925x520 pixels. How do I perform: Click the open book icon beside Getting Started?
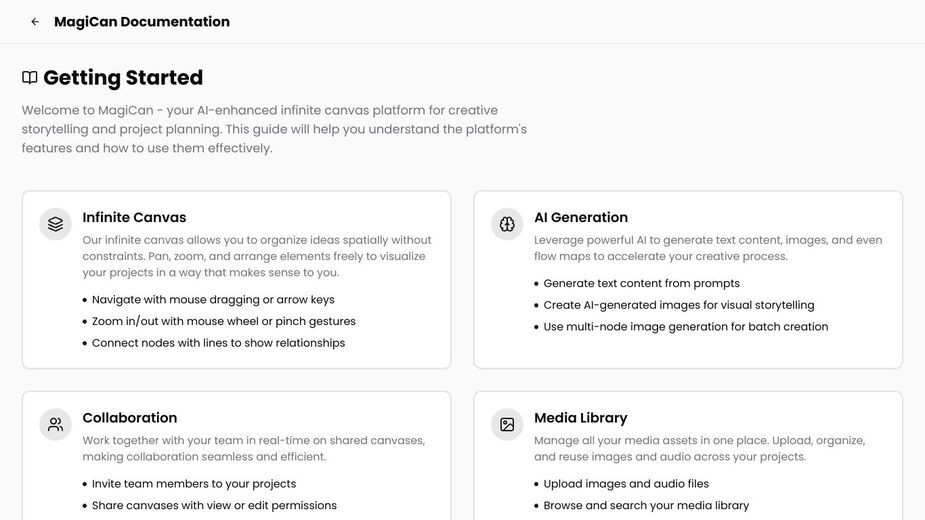[29, 78]
